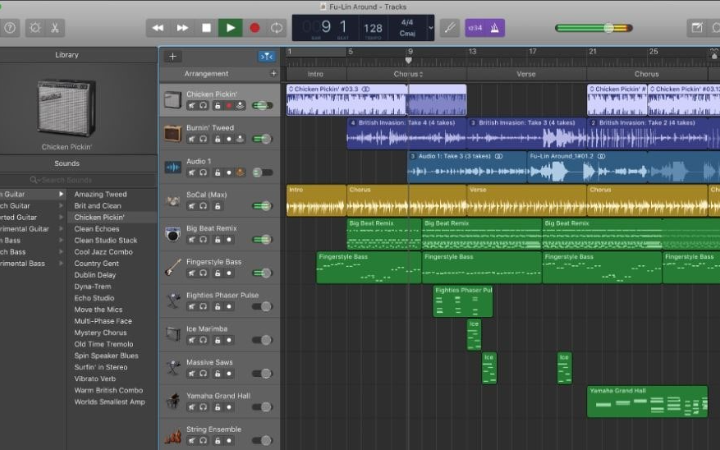Open the LCD display mode dropdown arrow
The height and width of the screenshot is (450, 720).
tap(431, 28)
